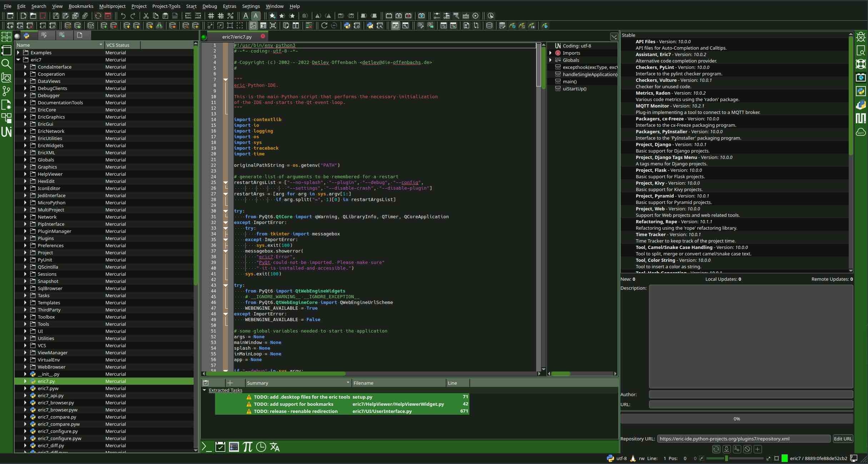Add a new task using the plus button
The image size is (868, 464).
(x=231, y=383)
